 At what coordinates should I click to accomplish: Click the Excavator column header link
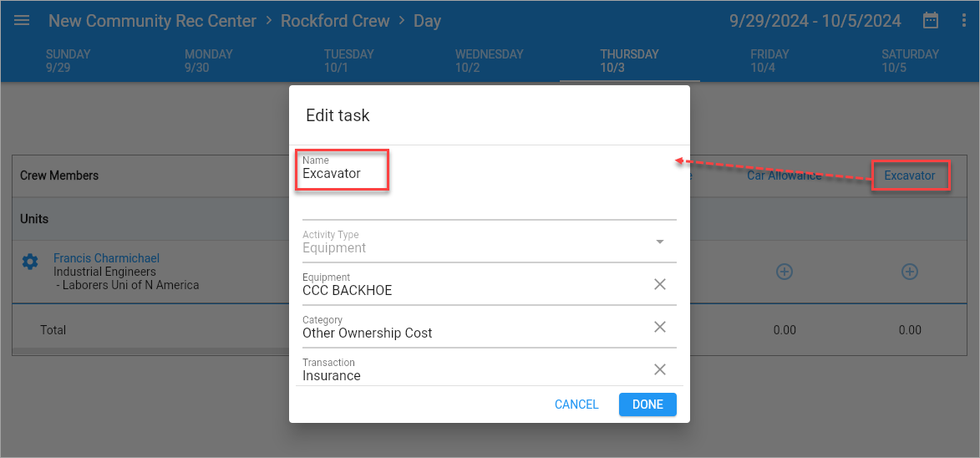tap(909, 176)
